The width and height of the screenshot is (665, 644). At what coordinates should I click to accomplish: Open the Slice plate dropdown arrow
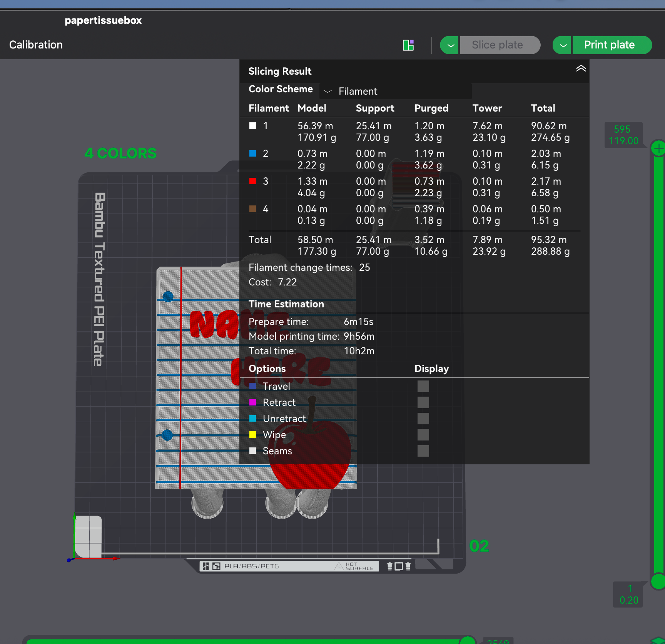[449, 45]
